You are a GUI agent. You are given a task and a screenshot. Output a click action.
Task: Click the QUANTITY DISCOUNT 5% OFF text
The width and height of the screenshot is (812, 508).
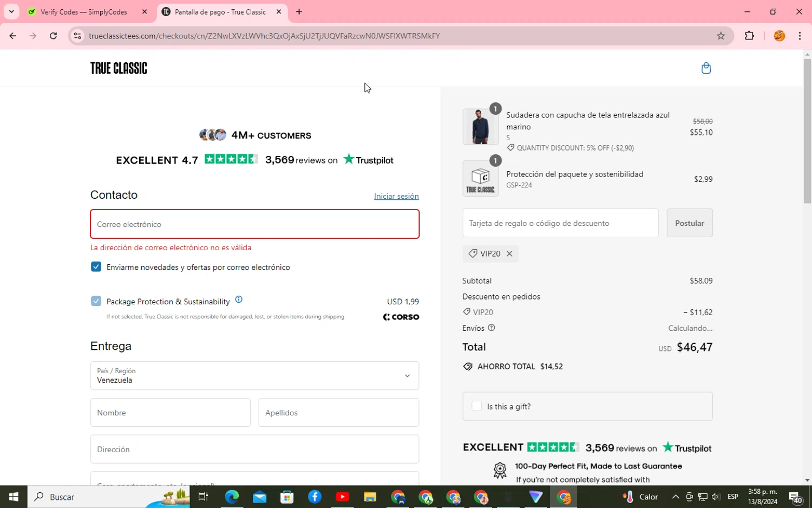[575, 148]
